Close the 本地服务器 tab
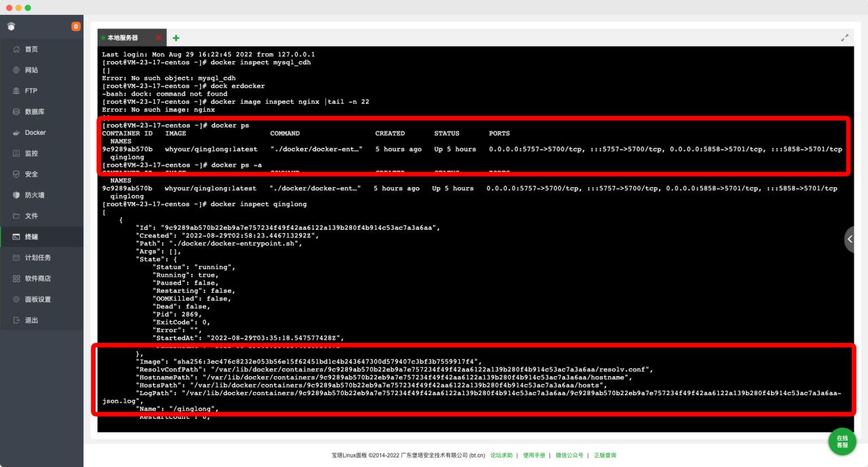This screenshot has width=868, height=467. [159, 38]
